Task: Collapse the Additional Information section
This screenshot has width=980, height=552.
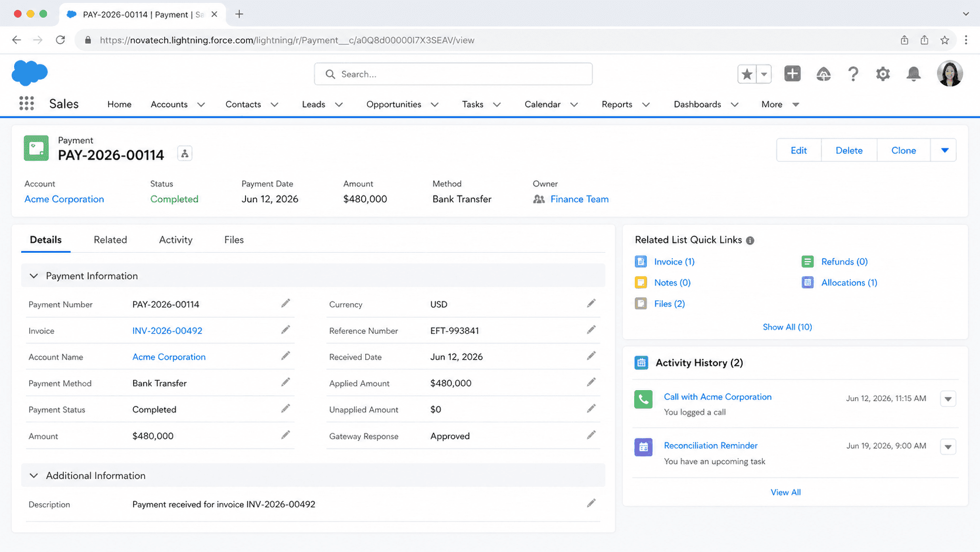Action: (x=33, y=476)
